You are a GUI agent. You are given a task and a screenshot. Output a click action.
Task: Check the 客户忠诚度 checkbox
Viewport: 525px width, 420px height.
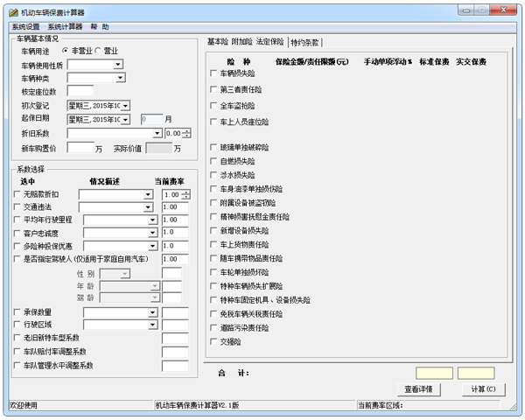[x=17, y=233]
